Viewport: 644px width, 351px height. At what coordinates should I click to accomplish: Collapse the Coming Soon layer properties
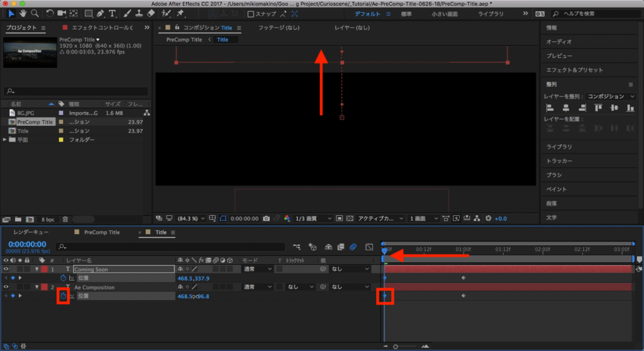tap(36, 269)
